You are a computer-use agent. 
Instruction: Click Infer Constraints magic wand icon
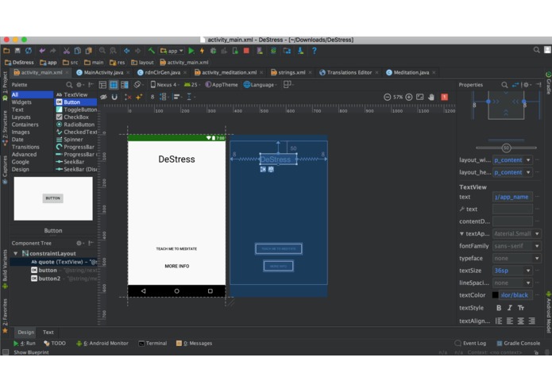(139, 97)
